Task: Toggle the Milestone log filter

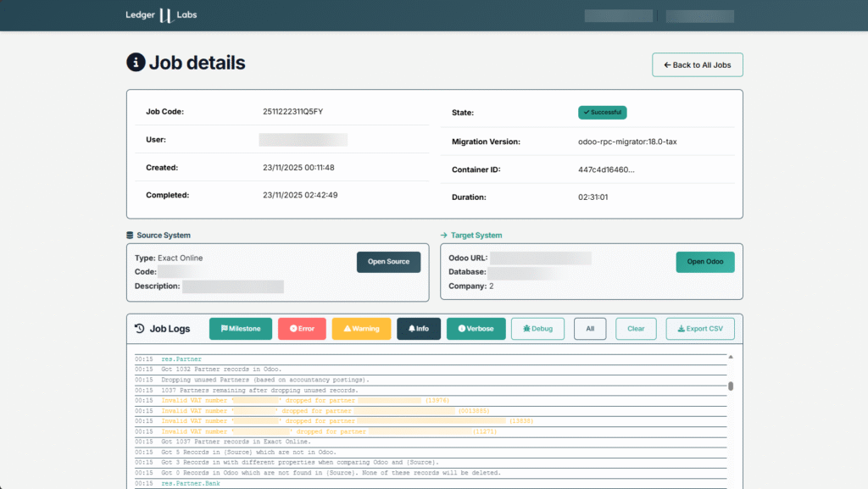Action: pos(241,329)
